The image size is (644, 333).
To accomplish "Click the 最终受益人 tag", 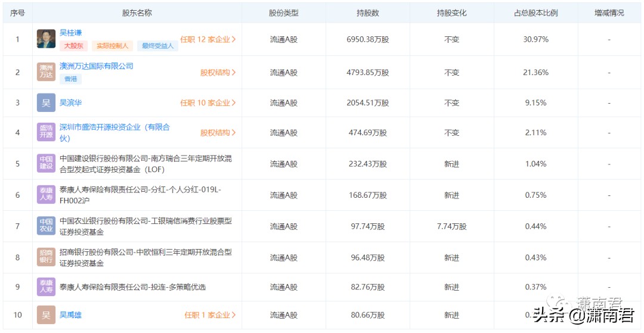I will [157, 46].
